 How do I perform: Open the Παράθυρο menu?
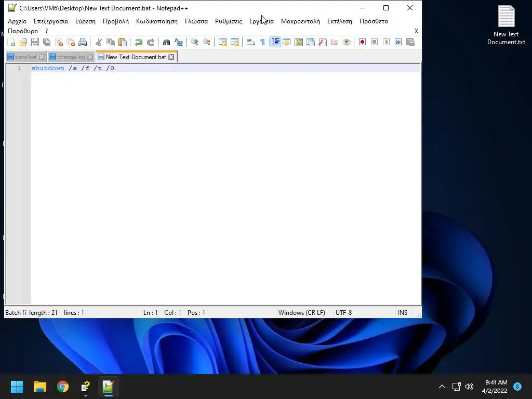[x=23, y=31]
